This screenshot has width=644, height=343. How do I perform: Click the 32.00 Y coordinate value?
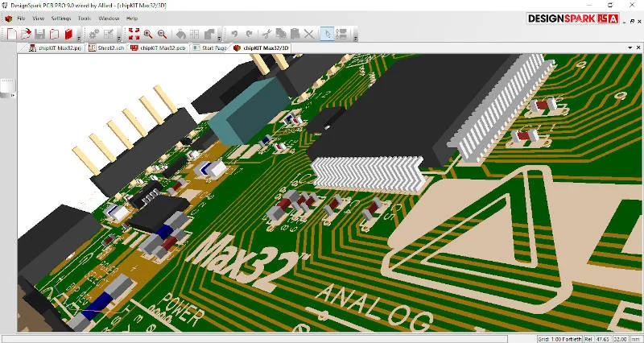[620, 339]
